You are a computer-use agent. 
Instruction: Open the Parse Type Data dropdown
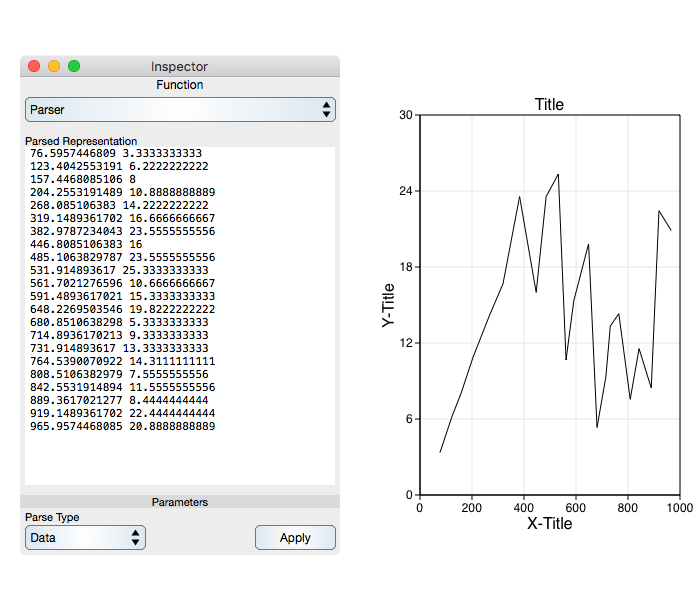[x=85, y=538]
